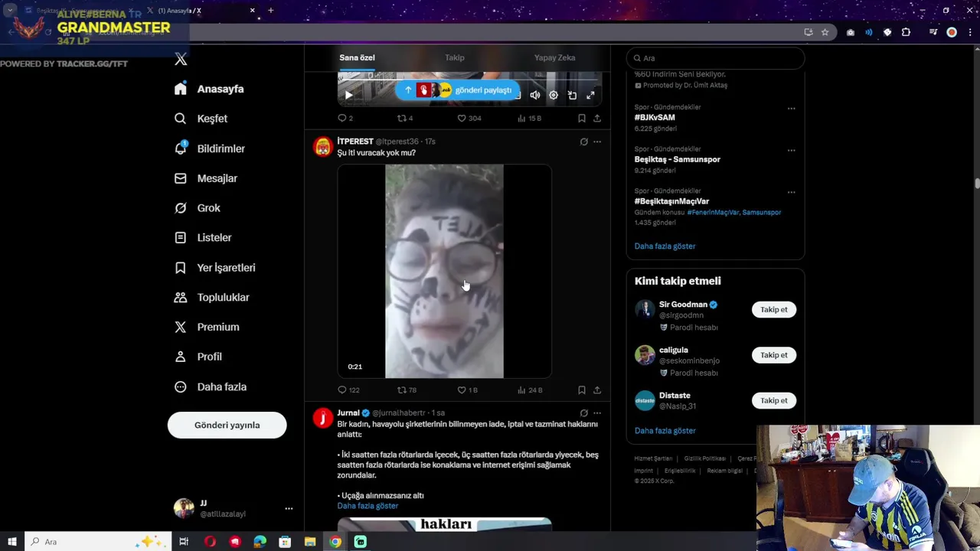The image size is (980, 551).
Task: Open Task View on taskbar
Action: tap(184, 542)
